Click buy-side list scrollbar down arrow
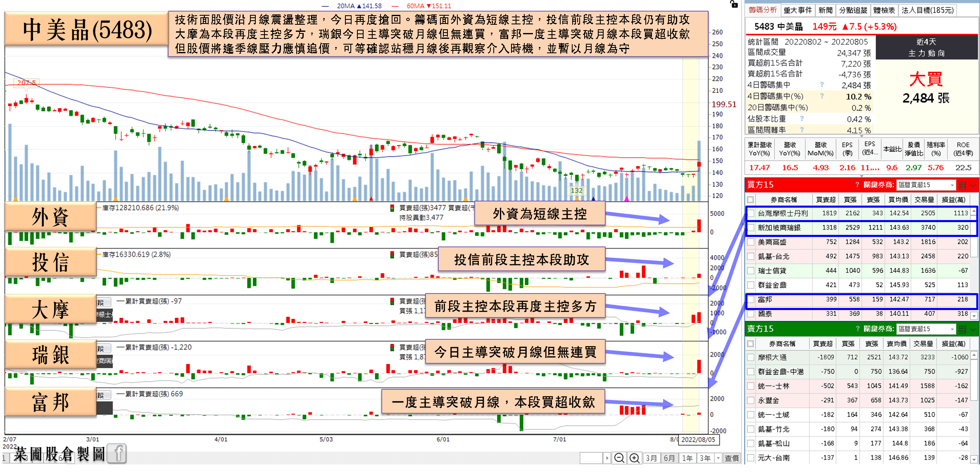 click(x=974, y=316)
